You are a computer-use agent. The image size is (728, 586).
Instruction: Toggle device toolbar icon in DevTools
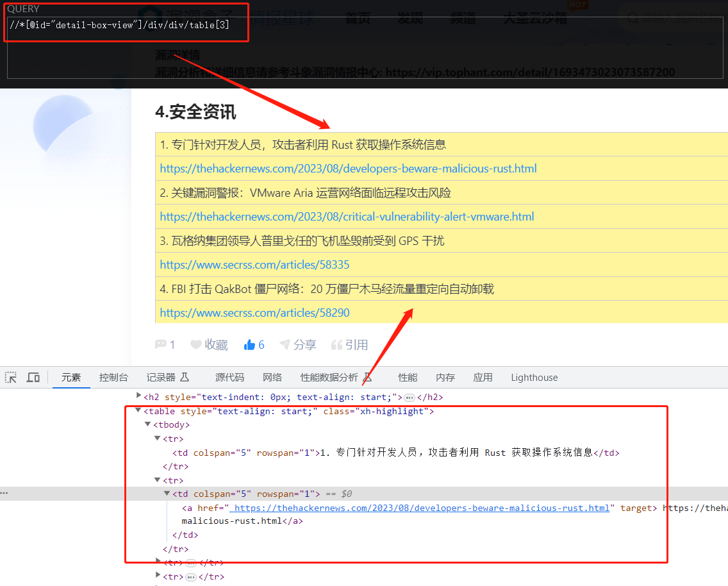33,378
